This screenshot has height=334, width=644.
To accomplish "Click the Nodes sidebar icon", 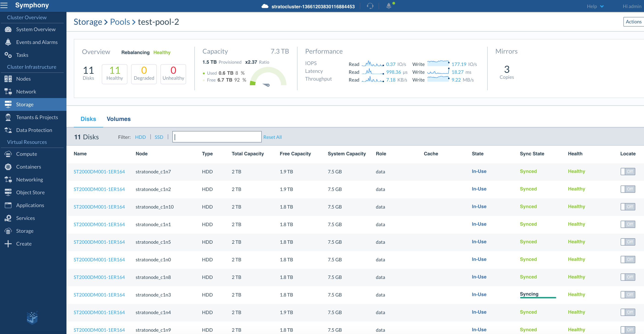I will (x=8, y=79).
